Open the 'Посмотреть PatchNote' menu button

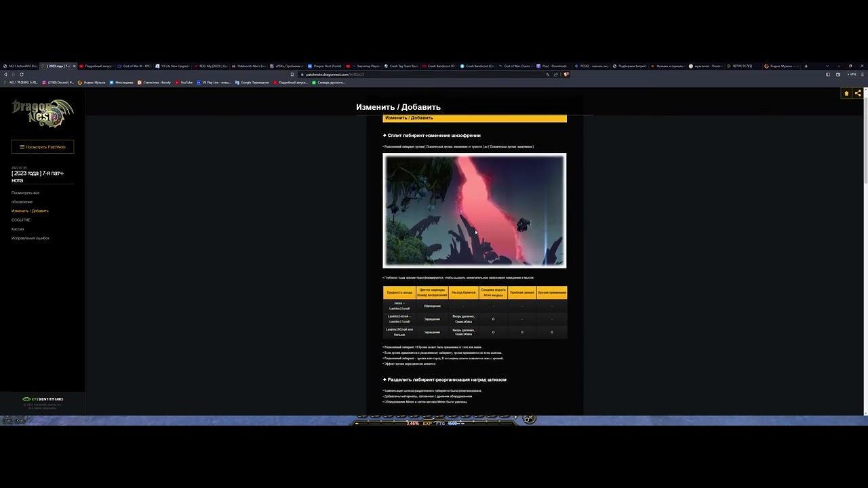pyautogui.click(x=43, y=147)
